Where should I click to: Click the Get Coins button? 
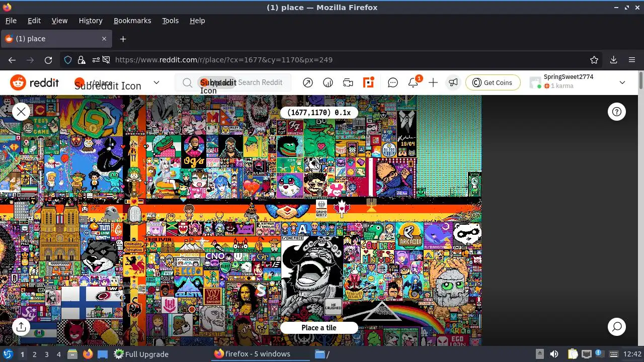pyautogui.click(x=493, y=82)
